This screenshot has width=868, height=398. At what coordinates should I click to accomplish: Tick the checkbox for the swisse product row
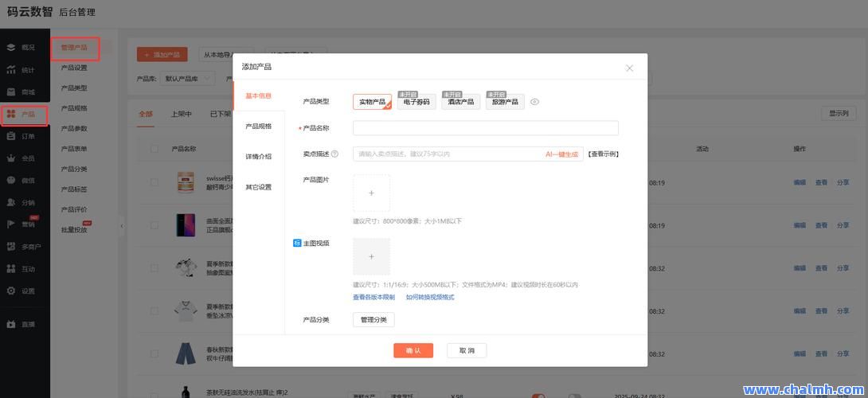pyautogui.click(x=154, y=183)
